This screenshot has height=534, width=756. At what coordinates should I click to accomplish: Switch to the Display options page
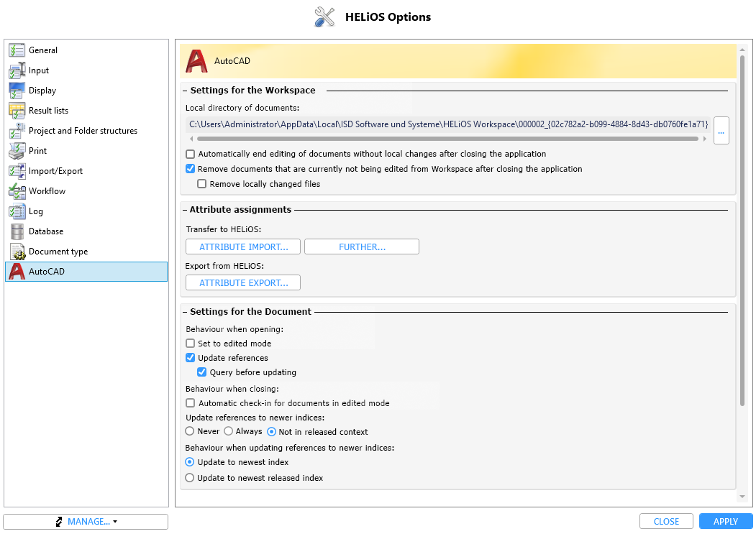coord(86,91)
